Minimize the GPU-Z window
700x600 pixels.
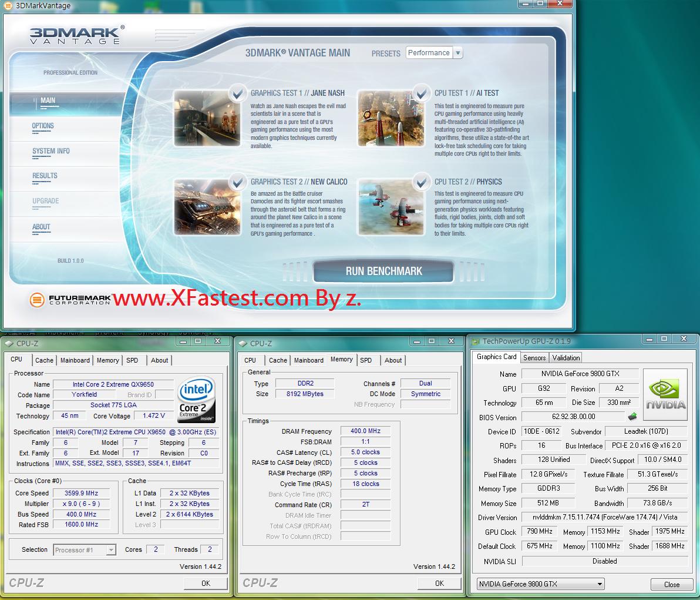coord(649,340)
